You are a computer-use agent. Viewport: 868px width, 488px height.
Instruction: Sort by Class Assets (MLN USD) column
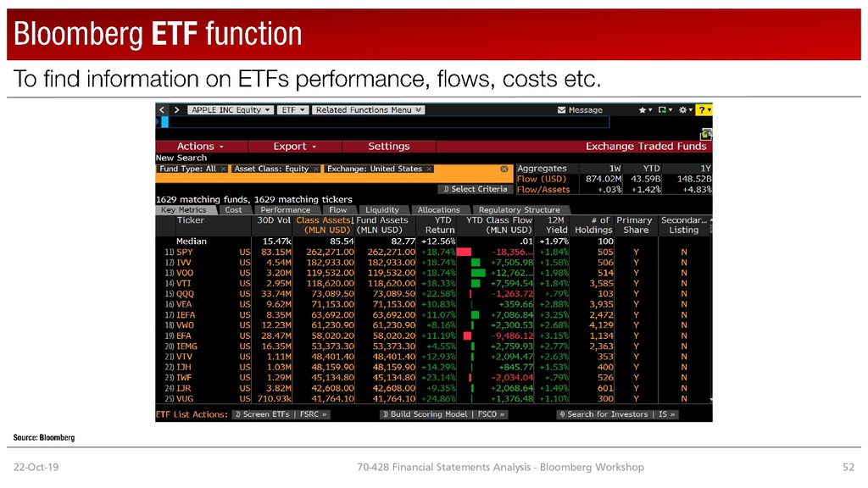point(323,225)
